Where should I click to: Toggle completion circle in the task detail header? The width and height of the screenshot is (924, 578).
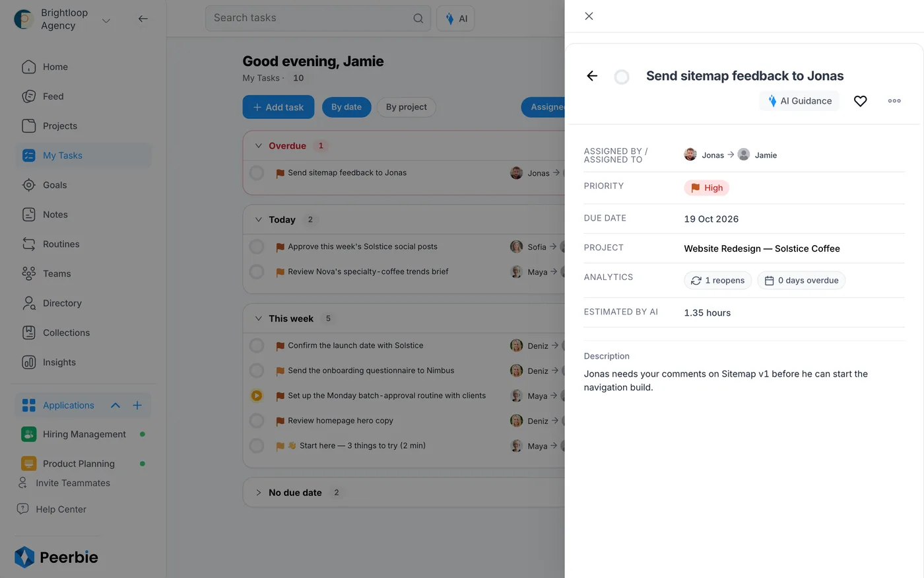(x=622, y=77)
